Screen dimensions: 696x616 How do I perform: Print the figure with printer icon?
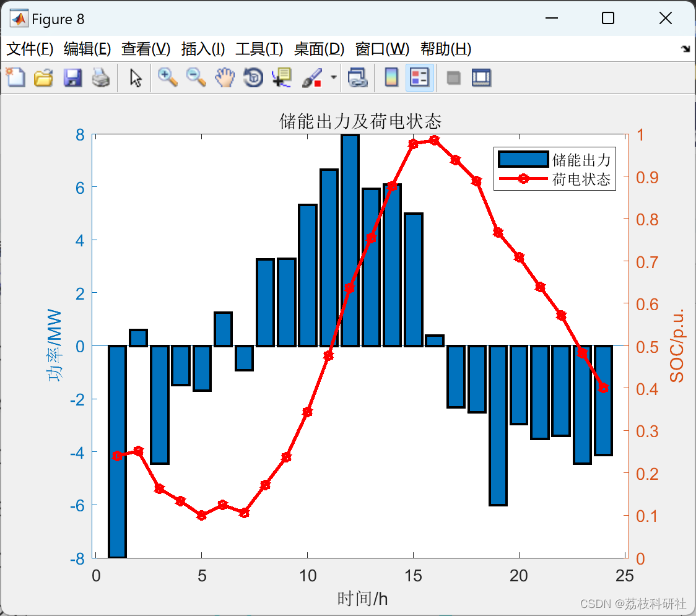(101, 77)
